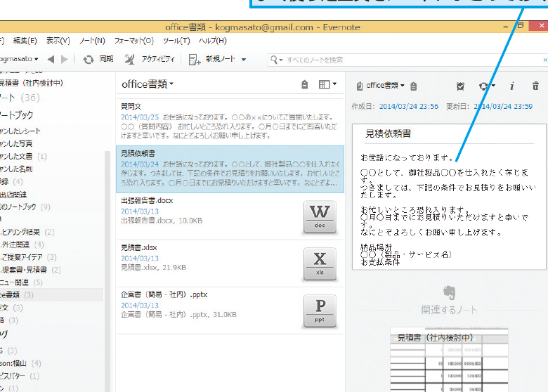Select the 見積依頼書 note in the list
Screen dimensions: 548x392
230,169
